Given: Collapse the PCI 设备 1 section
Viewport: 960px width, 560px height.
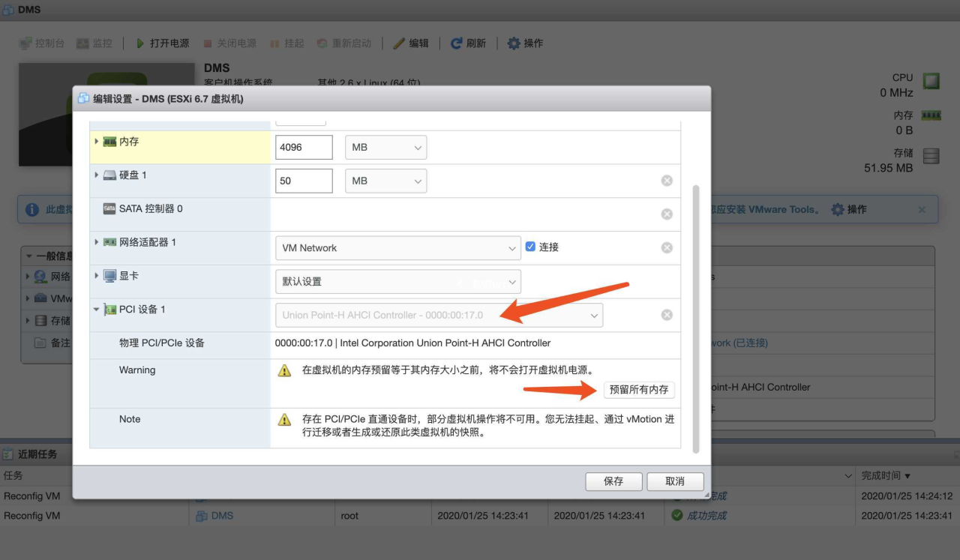Looking at the screenshot, I should pyautogui.click(x=96, y=308).
